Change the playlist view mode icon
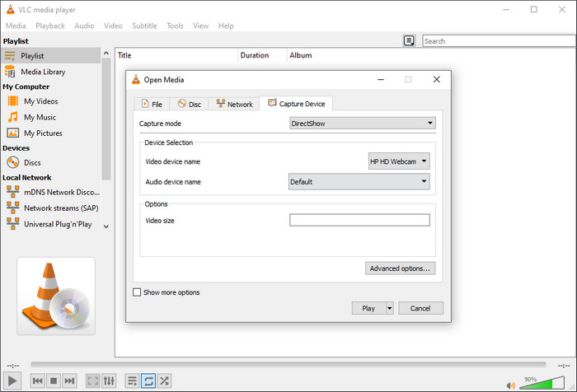 409,41
